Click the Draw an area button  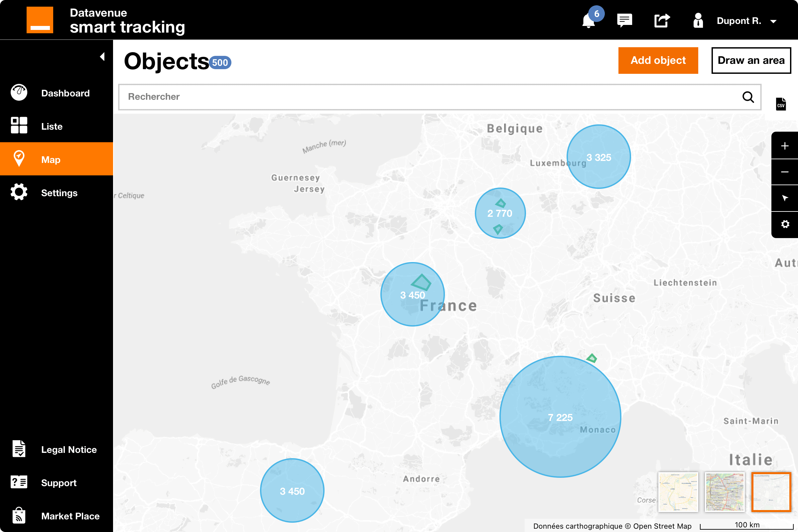751,61
